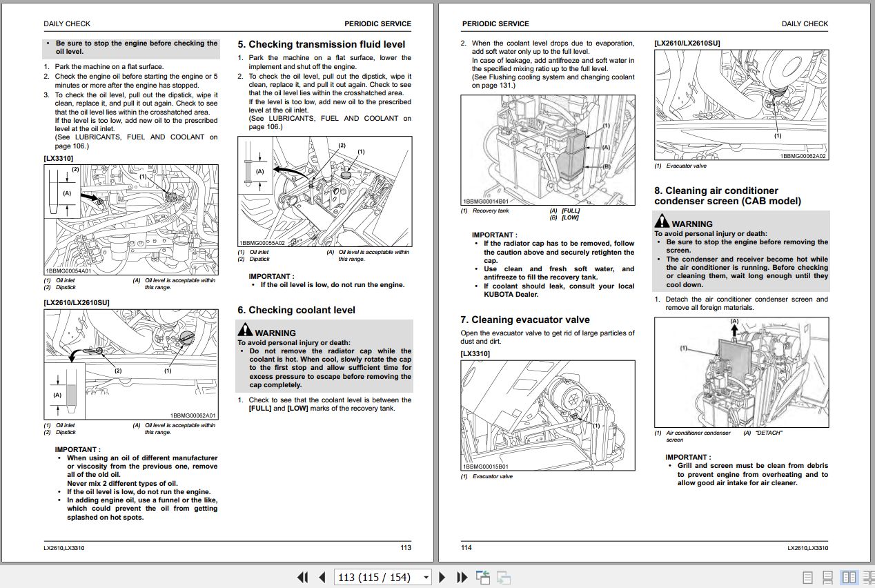Jump to the last page
Viewport: 875px width, 588px height.
(461, 577)
